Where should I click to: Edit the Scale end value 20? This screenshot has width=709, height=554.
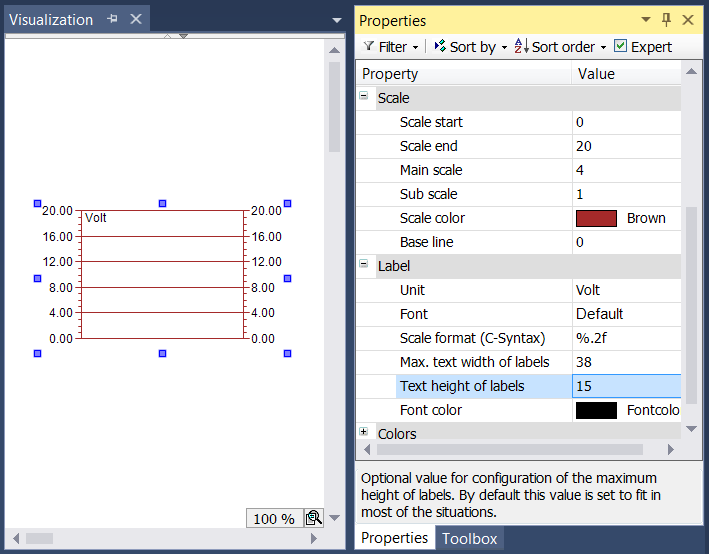click(x=626, y=146)
